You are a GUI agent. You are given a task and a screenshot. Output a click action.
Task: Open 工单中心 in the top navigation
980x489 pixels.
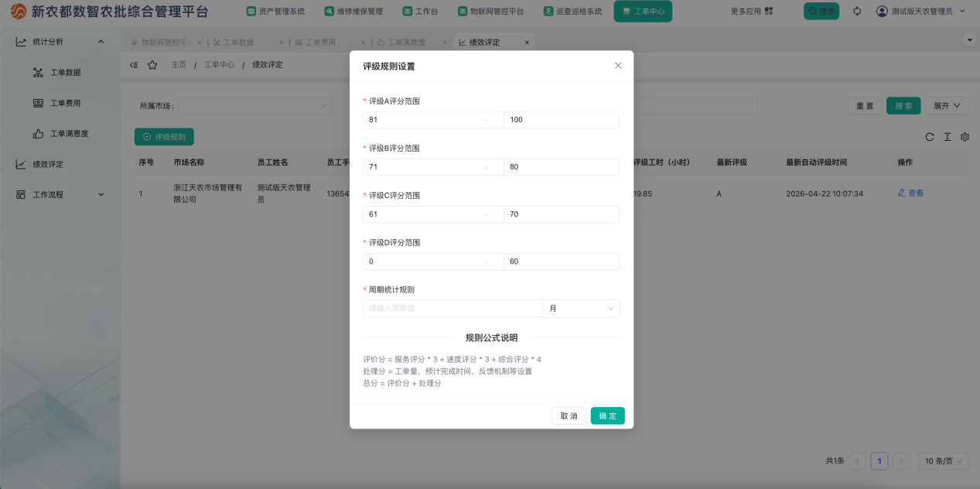(643, 12)
